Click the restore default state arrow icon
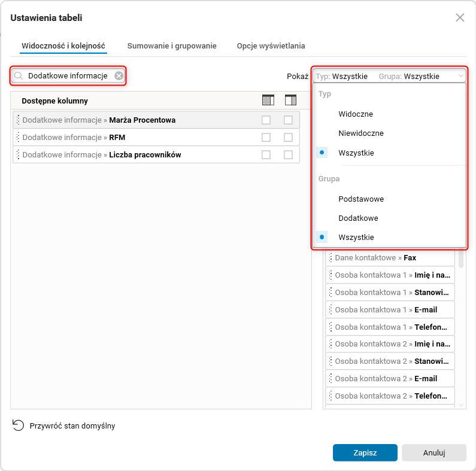This screenshot has width=476, height=471. point(18,426)
